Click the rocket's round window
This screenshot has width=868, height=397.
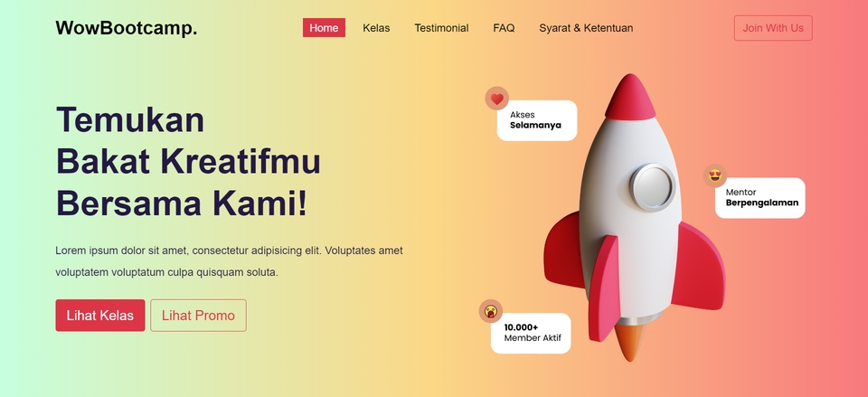652,186
